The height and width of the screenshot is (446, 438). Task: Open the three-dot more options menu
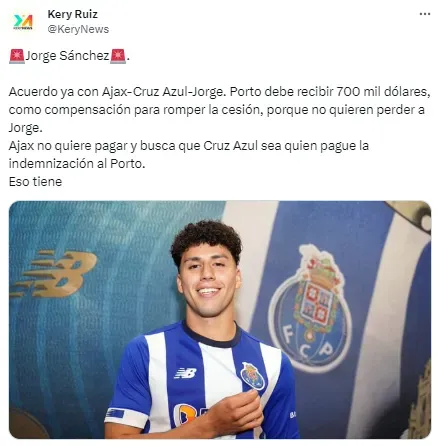click(425, 14)
